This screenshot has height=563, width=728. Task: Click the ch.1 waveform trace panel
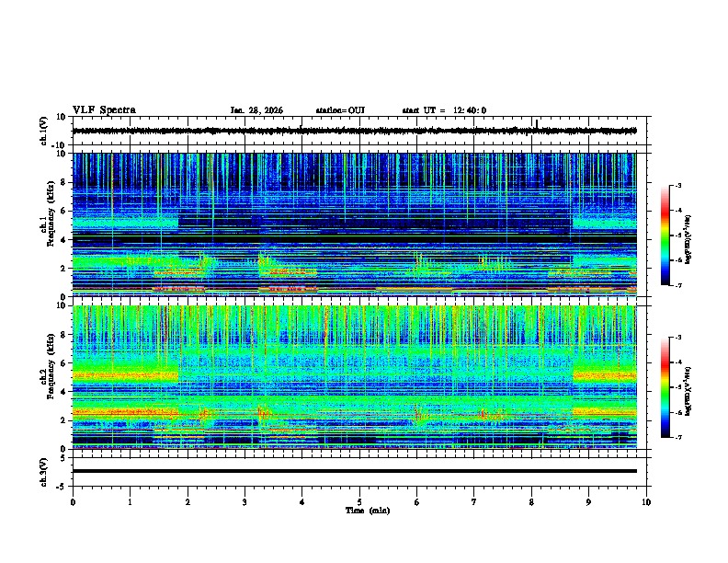[361, 131]
